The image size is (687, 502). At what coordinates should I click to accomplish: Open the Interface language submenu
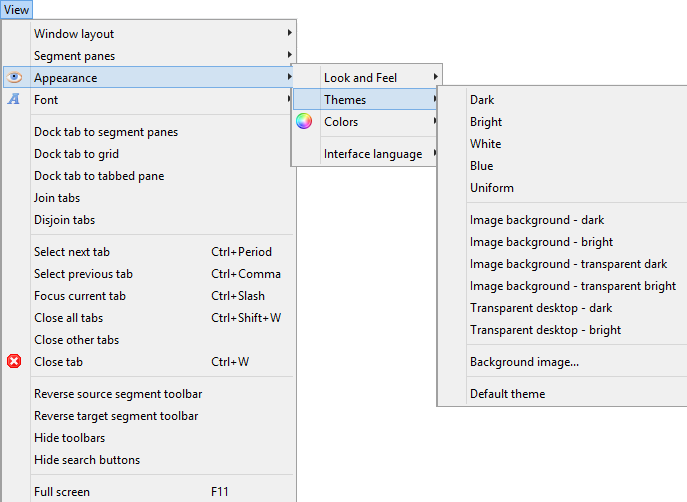(x=372, y=154)
